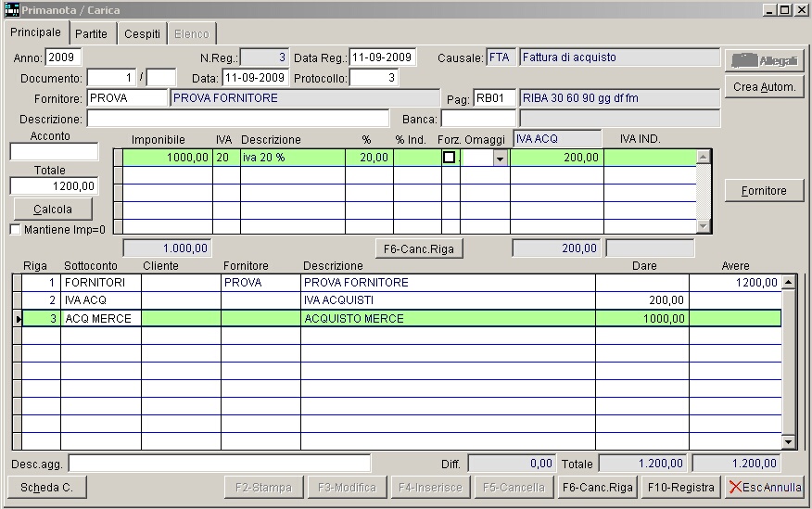Screen dimensions: 812x509
Task: Click the PROVA FORNITORE description cell in row 1
Action: click(448, 283)
